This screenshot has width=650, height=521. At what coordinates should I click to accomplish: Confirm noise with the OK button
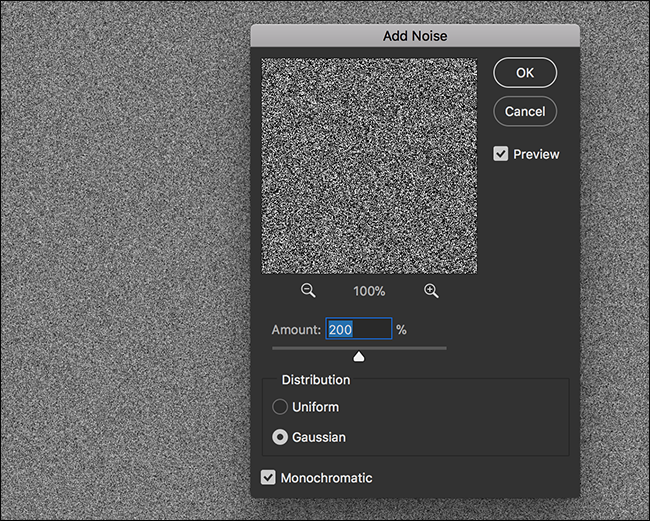tap(525, 73)
